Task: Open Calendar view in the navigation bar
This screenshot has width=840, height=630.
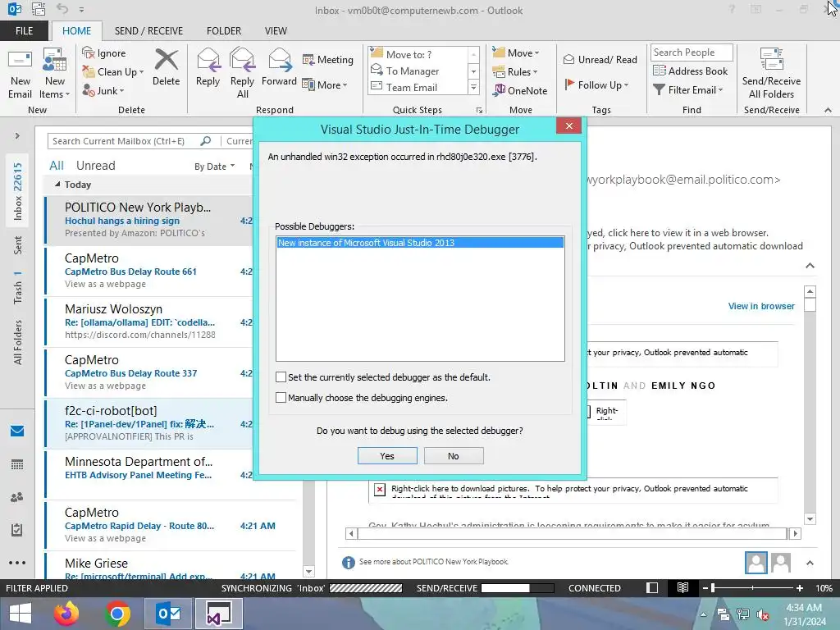Action: (x=17, y=464)
